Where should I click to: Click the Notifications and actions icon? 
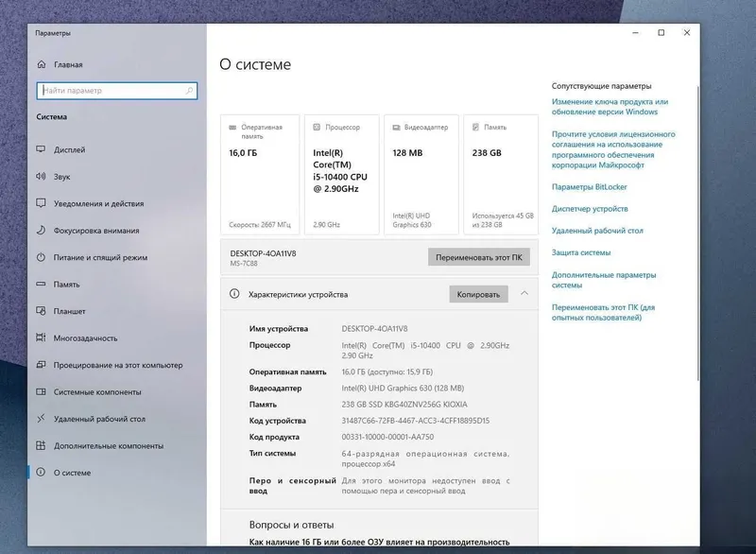(x=41, y=203)
